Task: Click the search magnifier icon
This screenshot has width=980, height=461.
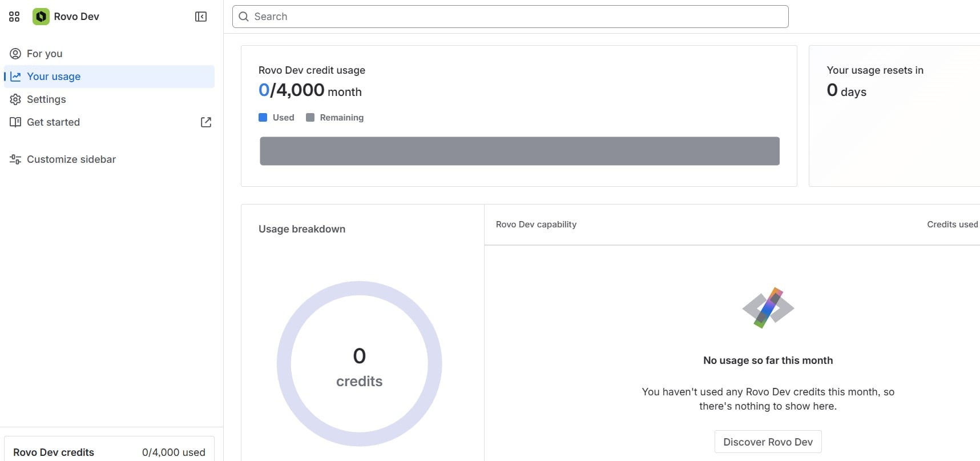Action: [x=244, y=17]
